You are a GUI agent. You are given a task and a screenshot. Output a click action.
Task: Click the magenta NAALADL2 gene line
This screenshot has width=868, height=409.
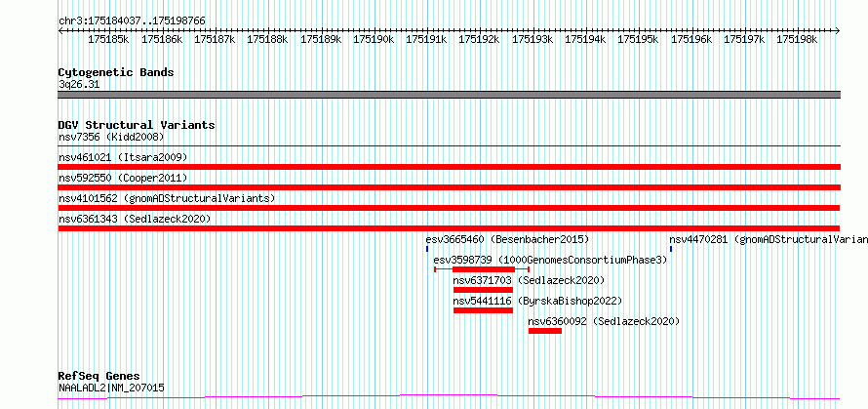click(x=449, y=396)
